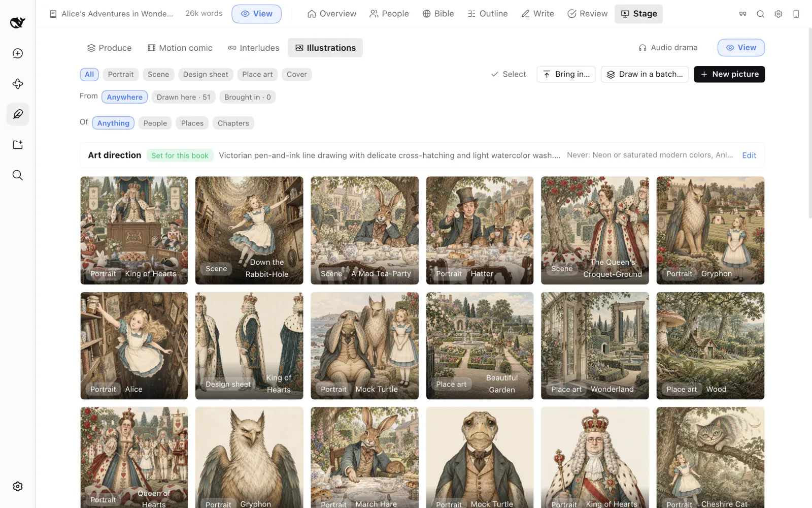Toggle the View button near Audio drama
Viewport: 812px width, 508px height.
[x=741, y=48]
